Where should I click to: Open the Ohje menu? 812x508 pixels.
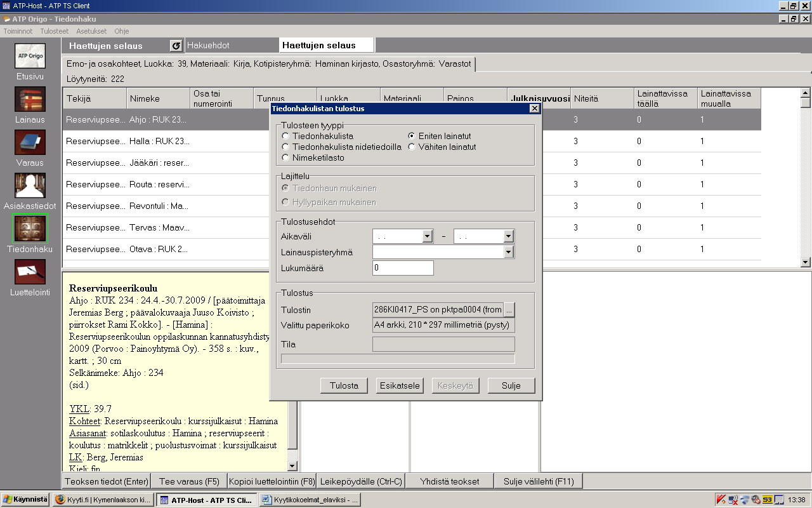click(x=121, y=31)
